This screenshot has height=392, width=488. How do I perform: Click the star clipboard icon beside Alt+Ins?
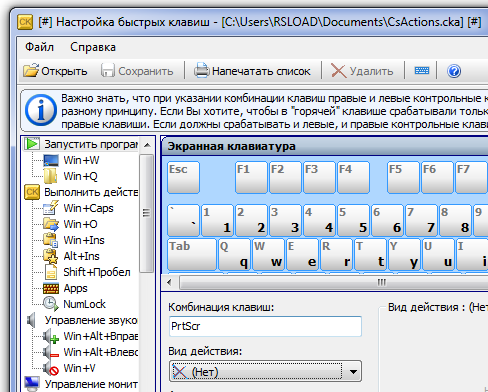coord(51,256)
